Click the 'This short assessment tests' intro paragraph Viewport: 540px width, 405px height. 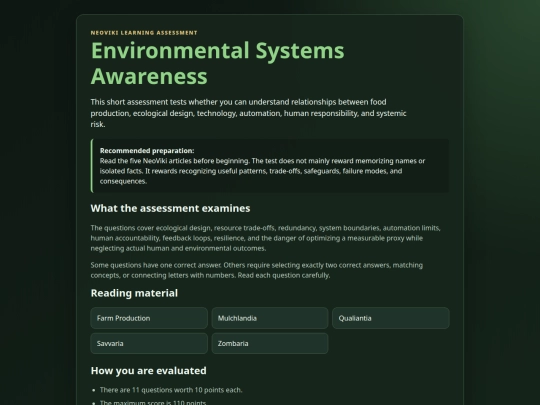point(248,113)
